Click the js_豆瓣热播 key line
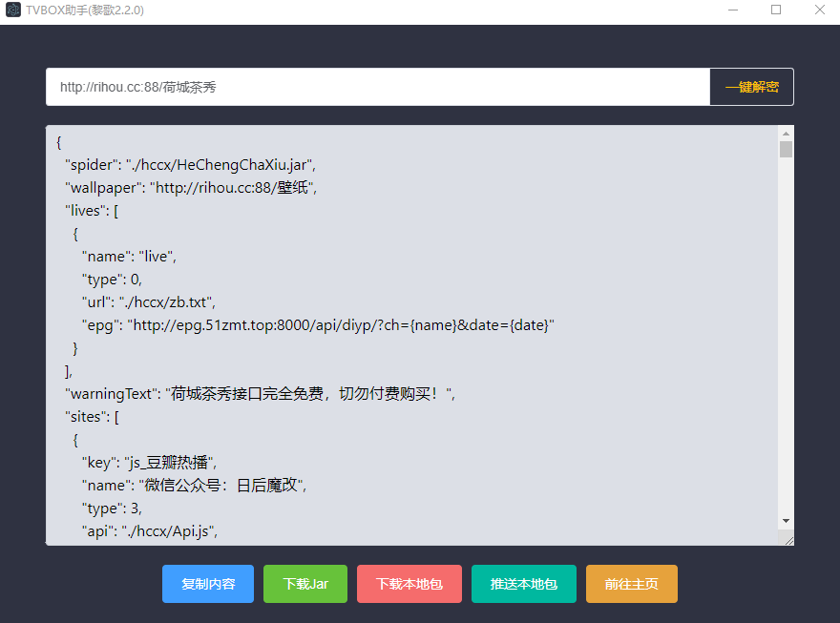 [148, 462]
